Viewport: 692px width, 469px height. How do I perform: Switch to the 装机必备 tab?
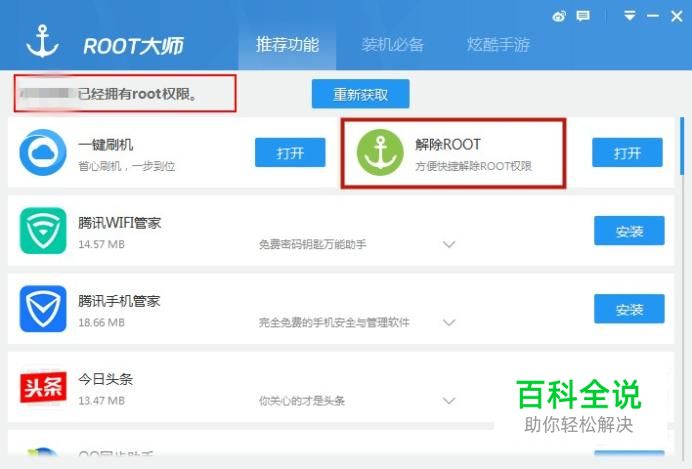[392, 45]
